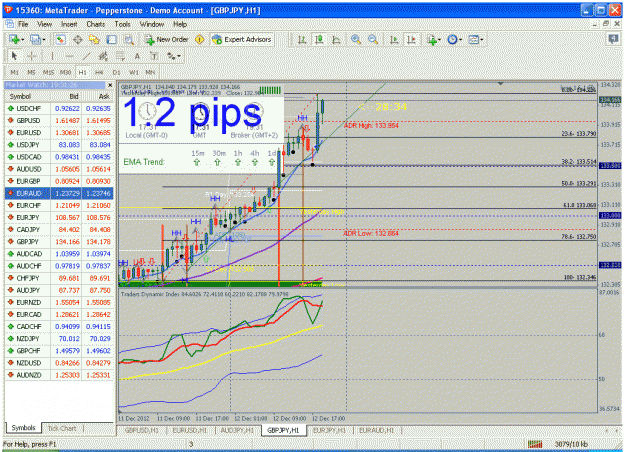Click the New Order button

[x=167, y=39]
